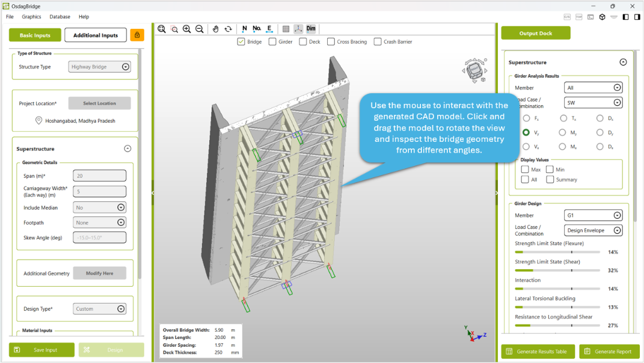
Task: Click the orange lock icon
Action: (137, 35)
